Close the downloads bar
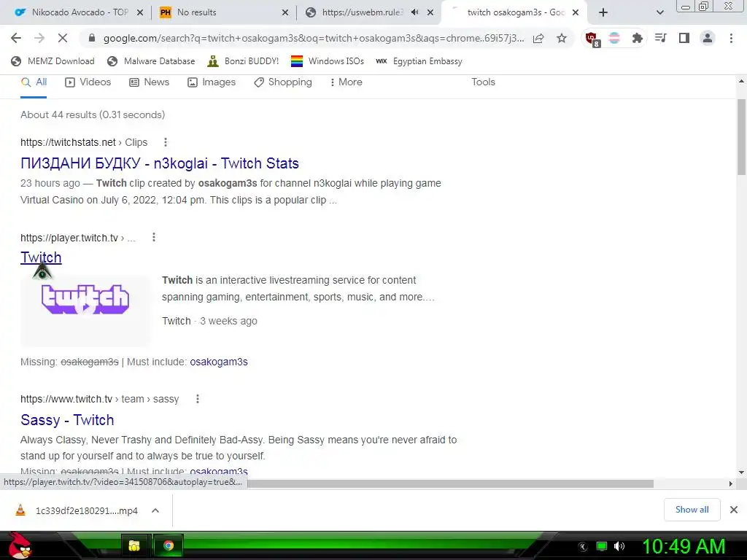The height and width of the screenshot is (560, 747). point(734,510)
